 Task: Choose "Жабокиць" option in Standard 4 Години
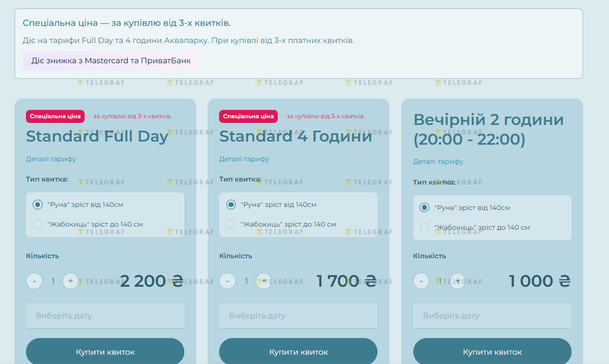click(231, 225)
